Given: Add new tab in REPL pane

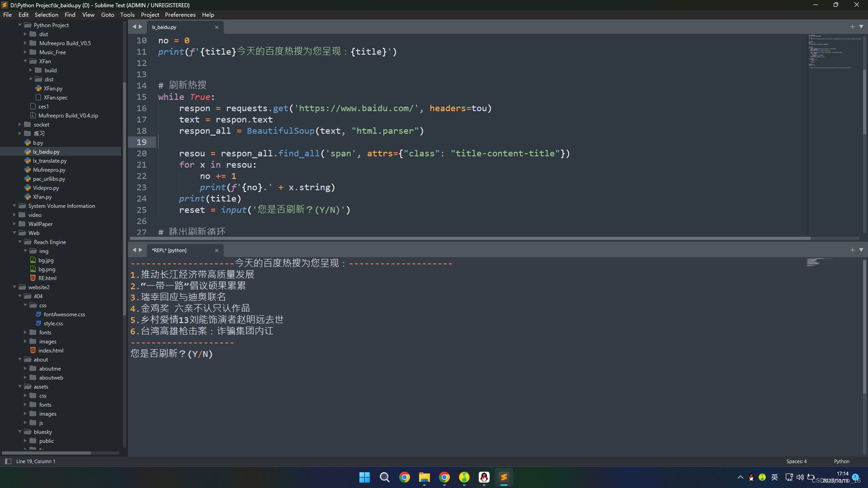Looking at the screenshot, I should pyautogui.click(x=853, y=250).
